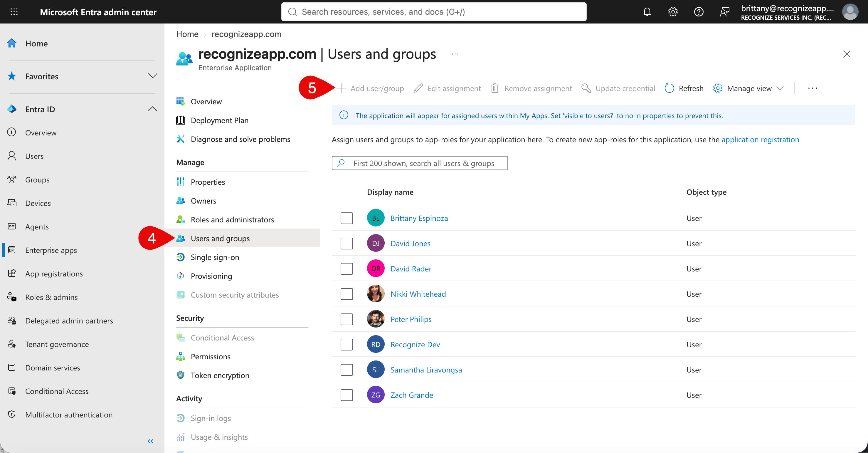Open the ellipsis beside the page title
This screenshot has height=453, width=868.
[x=455, y=54]
